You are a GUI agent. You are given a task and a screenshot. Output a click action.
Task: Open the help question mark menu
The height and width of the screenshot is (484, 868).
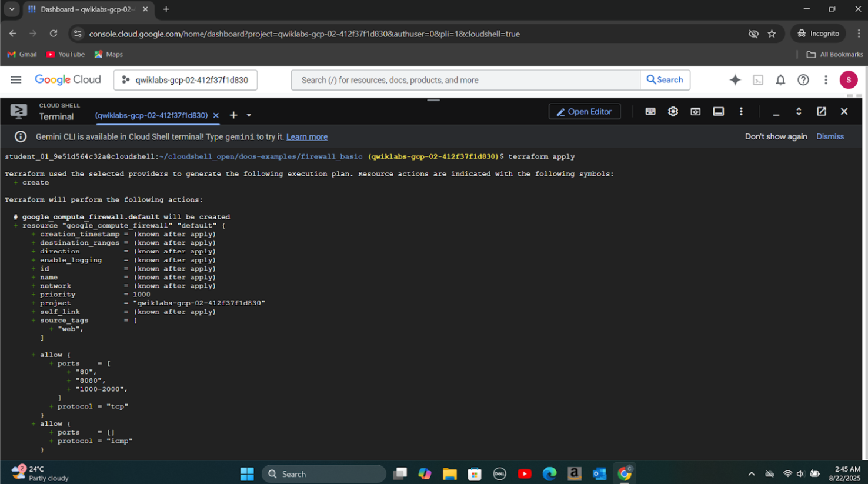[803, 80]
